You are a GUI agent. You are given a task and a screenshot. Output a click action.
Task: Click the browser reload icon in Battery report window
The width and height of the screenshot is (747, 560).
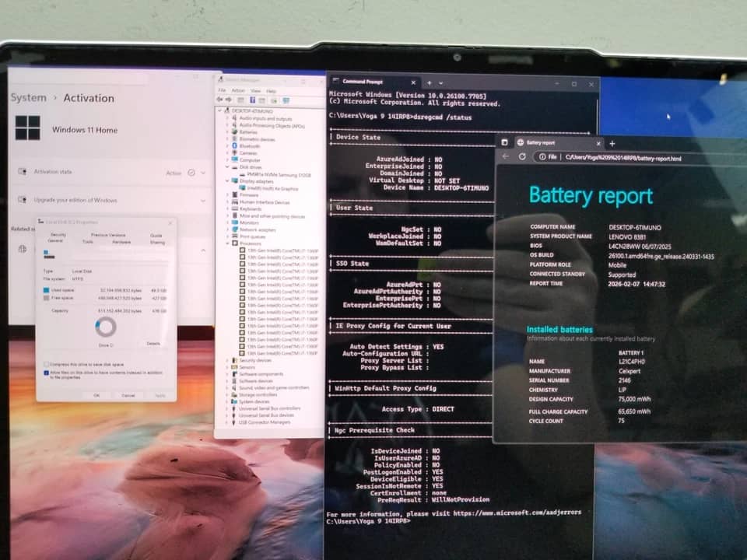click(x=522, y=156)
